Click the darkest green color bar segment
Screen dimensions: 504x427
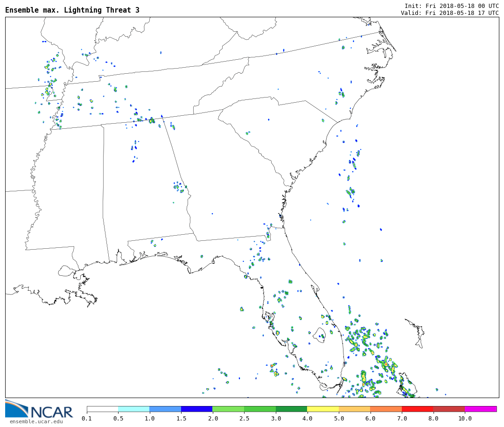point(291,409)
